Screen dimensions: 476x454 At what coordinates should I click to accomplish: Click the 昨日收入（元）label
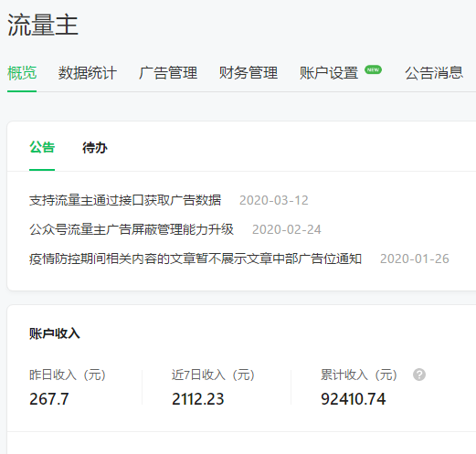click(x=68, y=375)
